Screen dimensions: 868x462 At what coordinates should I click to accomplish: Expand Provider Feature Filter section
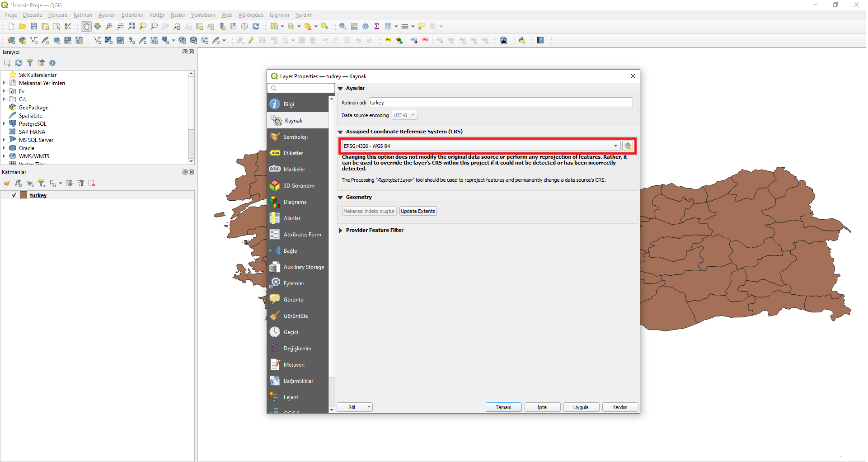point(340,231)
